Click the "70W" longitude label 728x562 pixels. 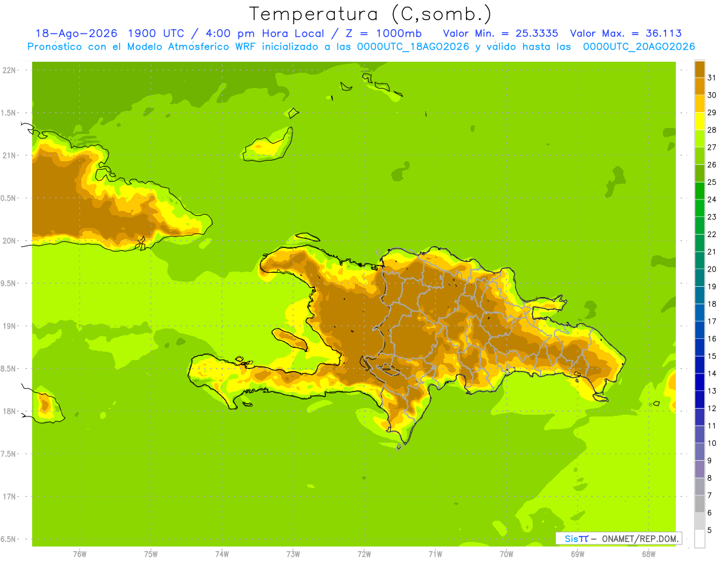(507, 554)
